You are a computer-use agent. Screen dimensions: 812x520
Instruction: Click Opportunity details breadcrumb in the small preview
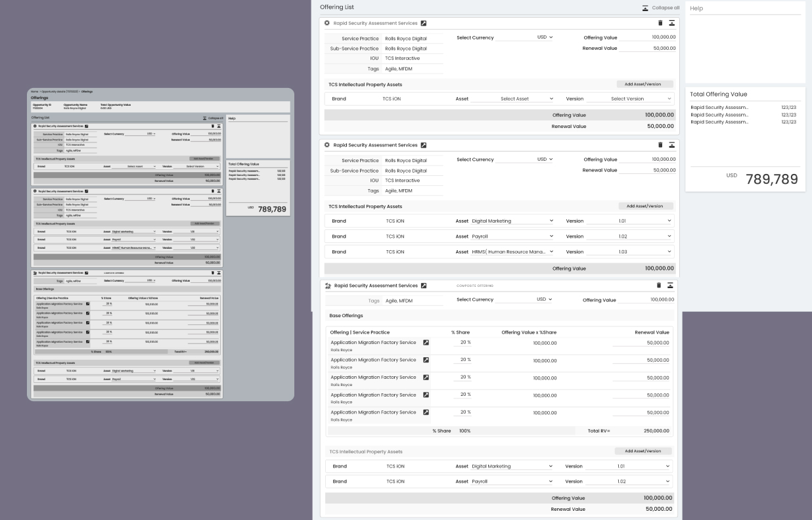[60, 91]
